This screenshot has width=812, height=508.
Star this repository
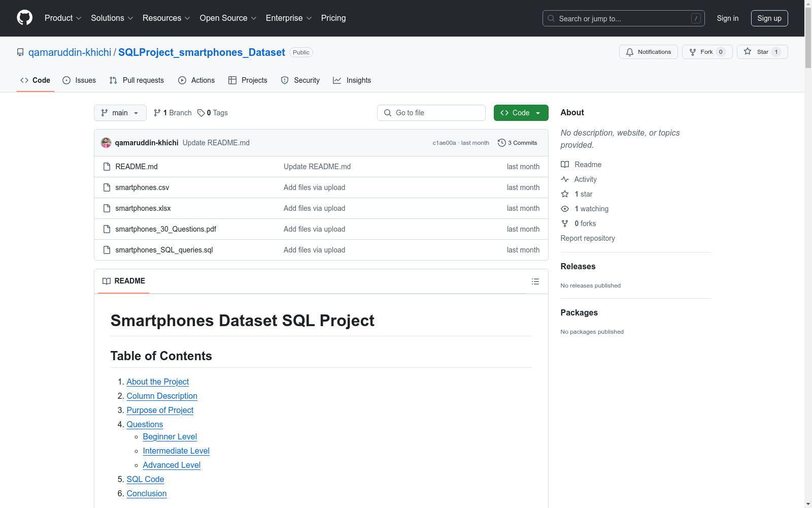(762, 52)
